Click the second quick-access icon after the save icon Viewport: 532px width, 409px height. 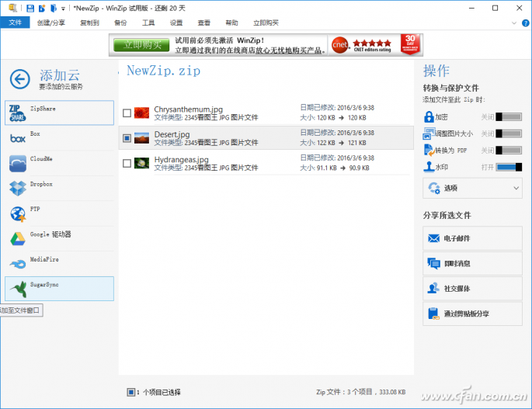click(42, 8)
